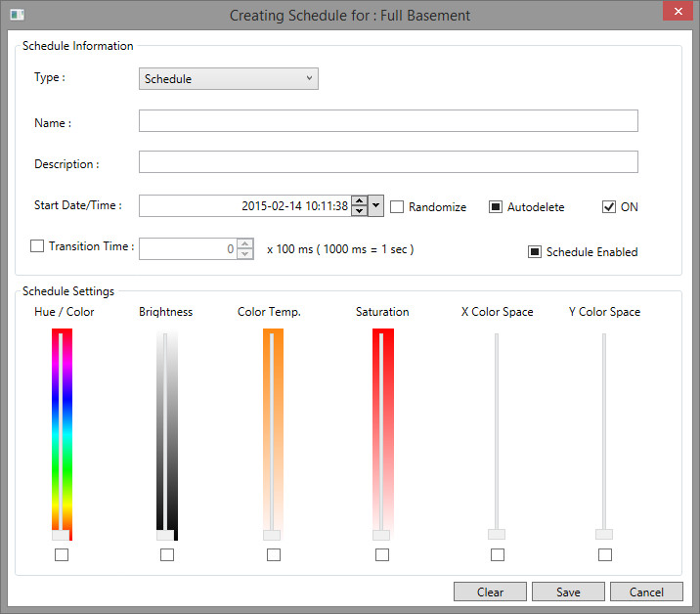Click the Clear button
Viewport: 700px width, 614px height.
point(490,592)
